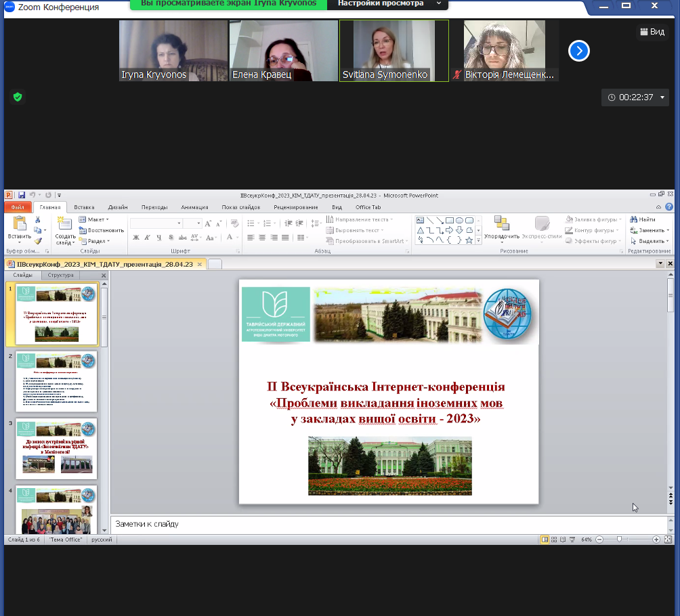Viewport: 680px width, 616px height.
Task: Open the Вставка ribbon tab
Action: click(85, 207)
